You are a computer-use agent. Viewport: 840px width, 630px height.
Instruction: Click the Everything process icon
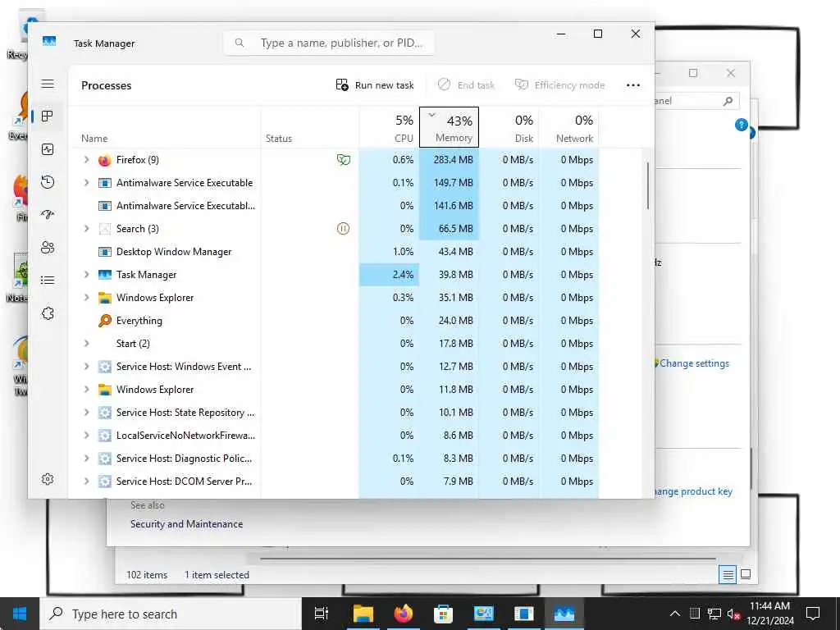click(x=104, y=321)
